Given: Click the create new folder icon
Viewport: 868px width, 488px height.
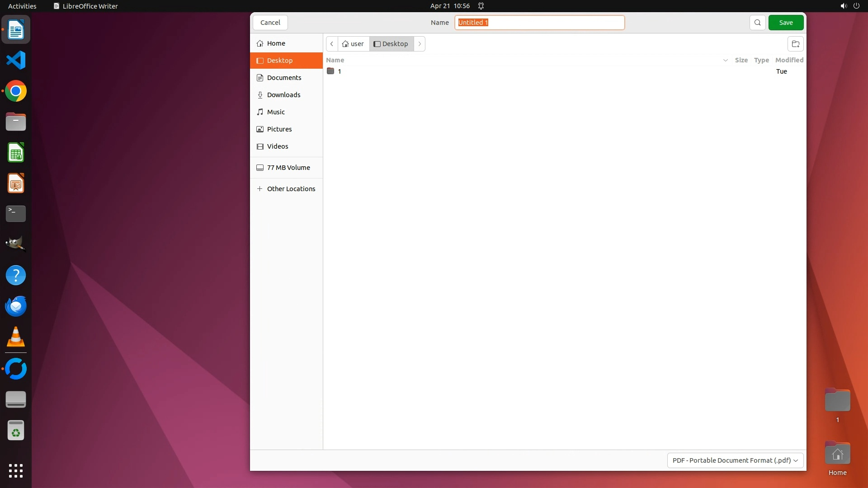Looking at the screenshot, I should (795, 44).
